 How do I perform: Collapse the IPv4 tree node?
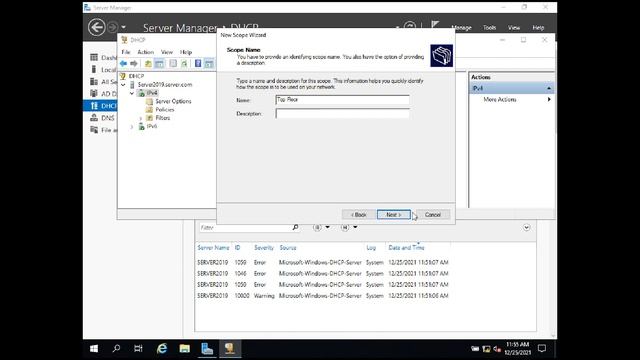pos(132,93)
